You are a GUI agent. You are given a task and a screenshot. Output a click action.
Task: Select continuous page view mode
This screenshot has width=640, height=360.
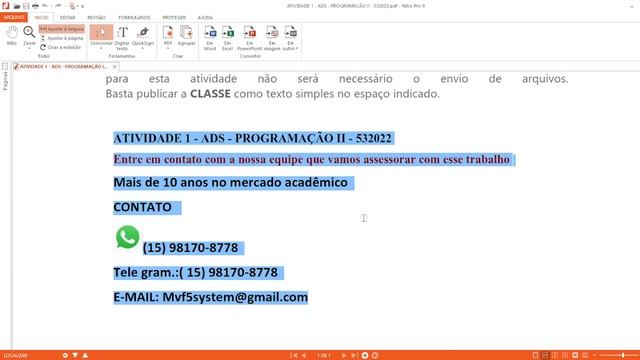[545, 356]
